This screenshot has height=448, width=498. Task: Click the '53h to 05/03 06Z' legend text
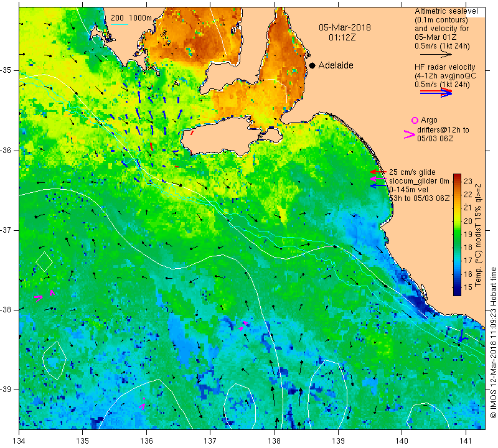click(419, 198)
